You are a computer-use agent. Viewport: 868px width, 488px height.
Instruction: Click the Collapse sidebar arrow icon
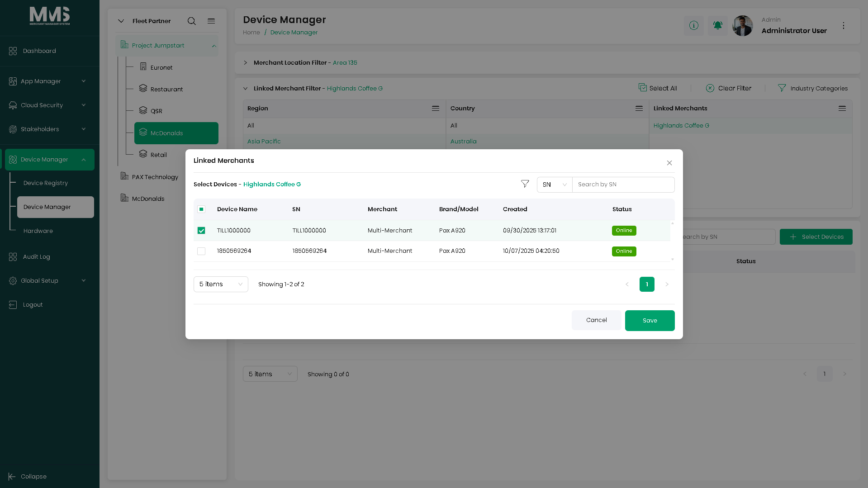[x=12, y=476]
